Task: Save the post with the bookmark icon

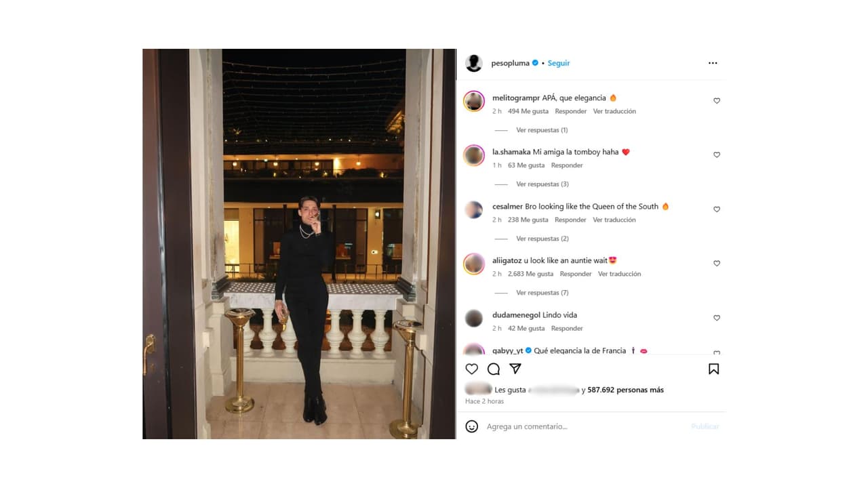Action: 713,369
